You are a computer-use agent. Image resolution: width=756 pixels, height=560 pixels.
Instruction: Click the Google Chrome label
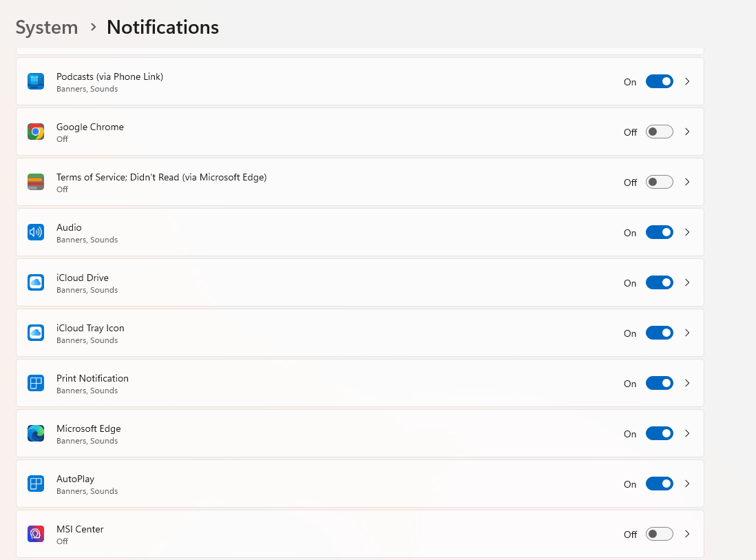[90, 127]
